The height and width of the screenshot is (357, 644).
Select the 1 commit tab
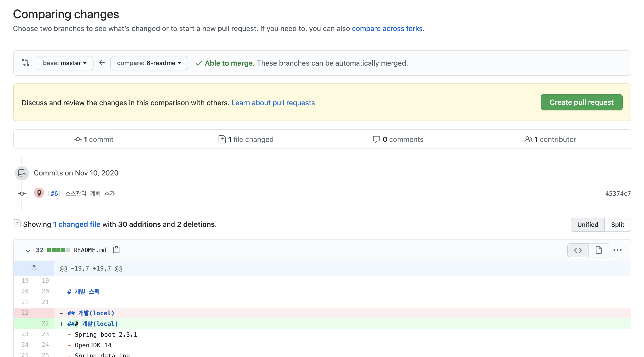tap(94, 139)
